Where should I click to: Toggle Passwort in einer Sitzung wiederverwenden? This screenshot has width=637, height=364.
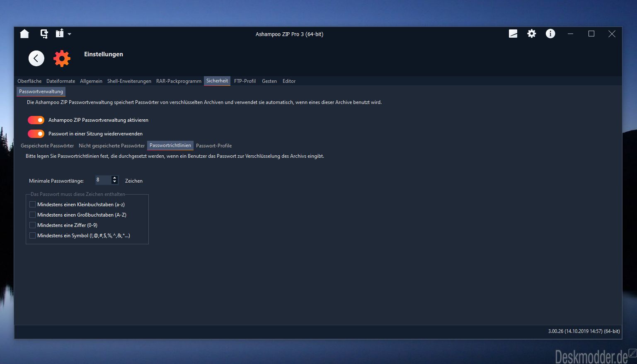[36, 134]
